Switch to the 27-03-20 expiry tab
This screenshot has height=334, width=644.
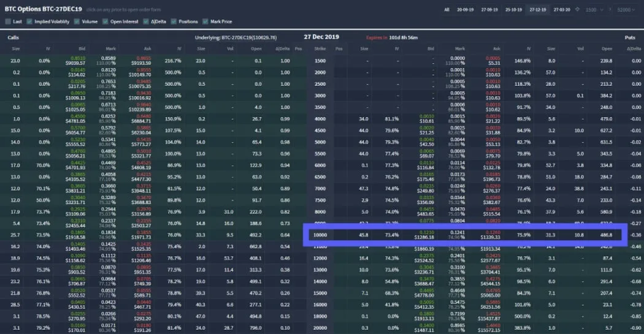pyautogui.click(x=562, y=9)
